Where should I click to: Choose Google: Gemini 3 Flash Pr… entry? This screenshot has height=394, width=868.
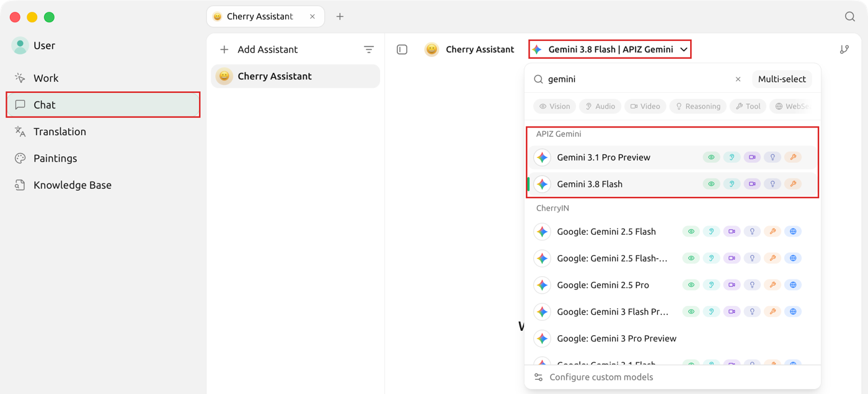click(x=672, y=312)
